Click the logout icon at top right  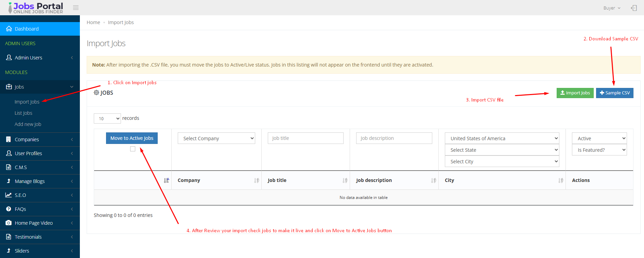(634, 8)
